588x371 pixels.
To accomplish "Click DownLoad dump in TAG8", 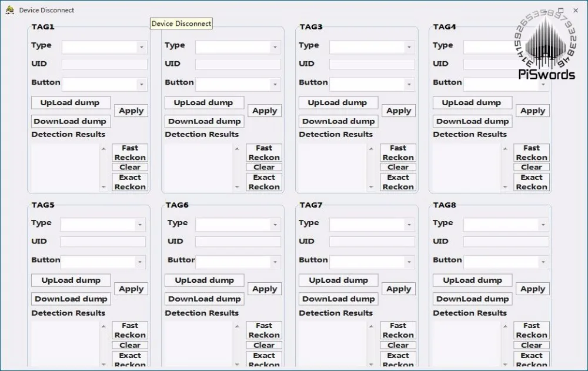I will click(473, 299).
